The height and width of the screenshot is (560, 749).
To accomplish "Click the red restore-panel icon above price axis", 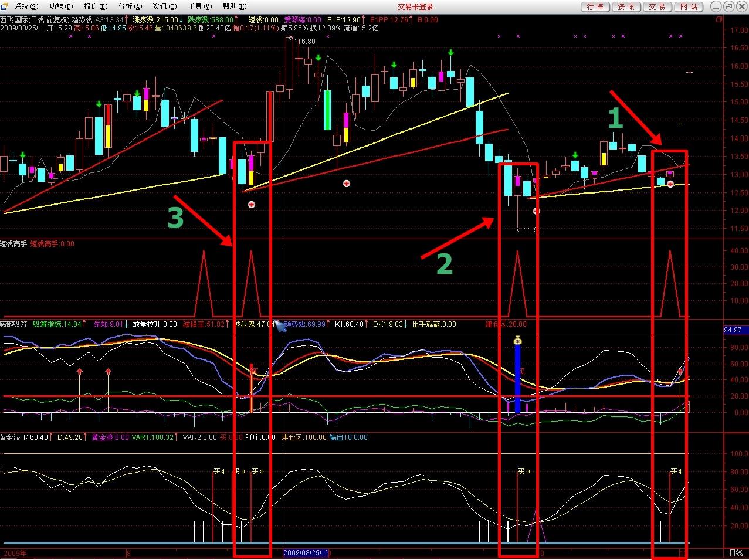I will tap(719, 19).
